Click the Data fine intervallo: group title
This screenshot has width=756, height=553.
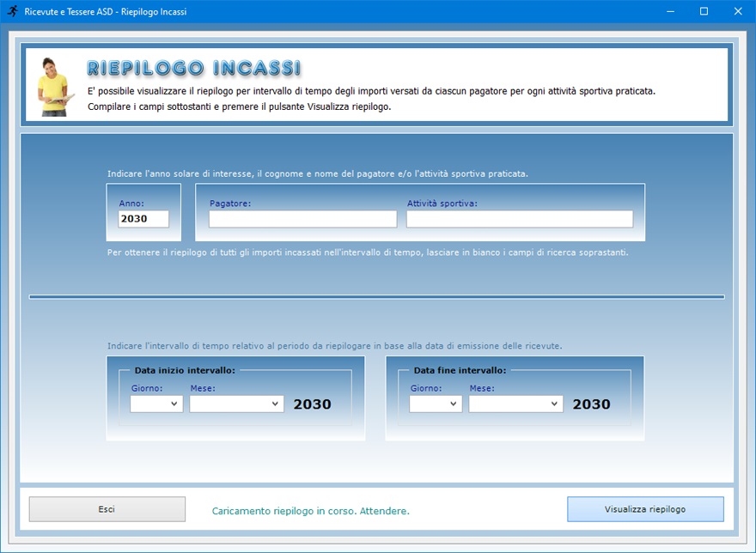coord(460,370)
